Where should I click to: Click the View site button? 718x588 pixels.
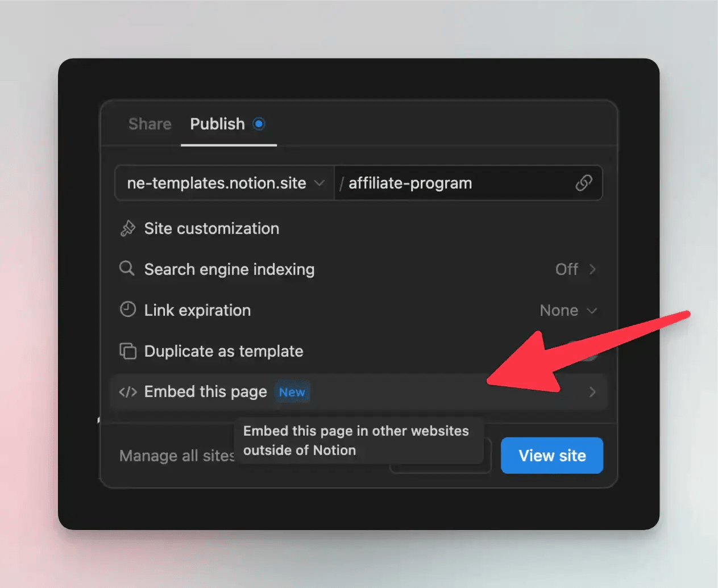tap(552, 456)
